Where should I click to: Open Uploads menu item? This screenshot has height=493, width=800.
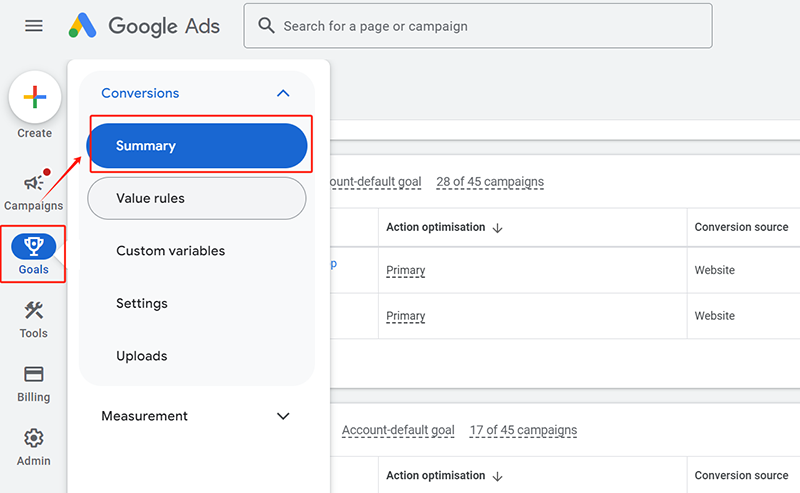142,356
